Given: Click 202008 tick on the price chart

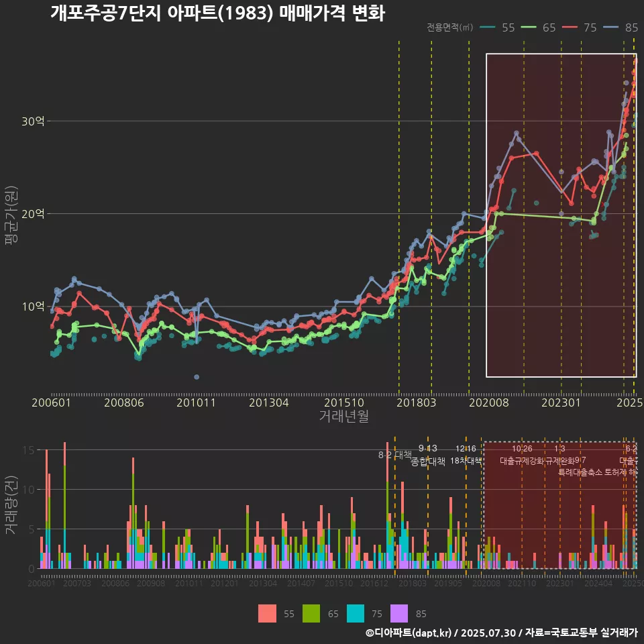Looking at the screenshot, I should (489, 402).
